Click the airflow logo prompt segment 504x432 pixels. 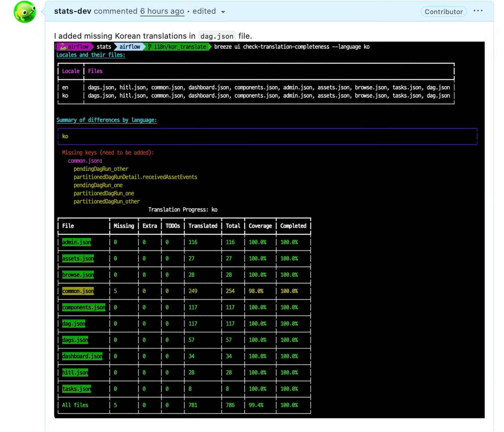74,47
